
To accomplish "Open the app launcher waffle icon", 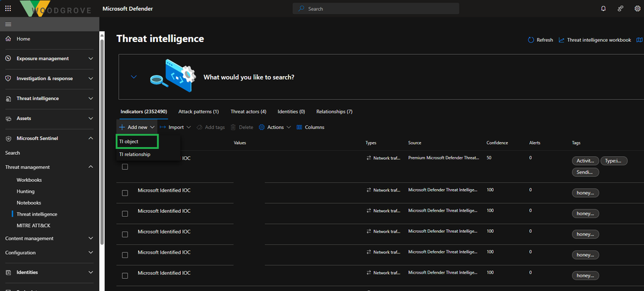I will click(8, 8).
